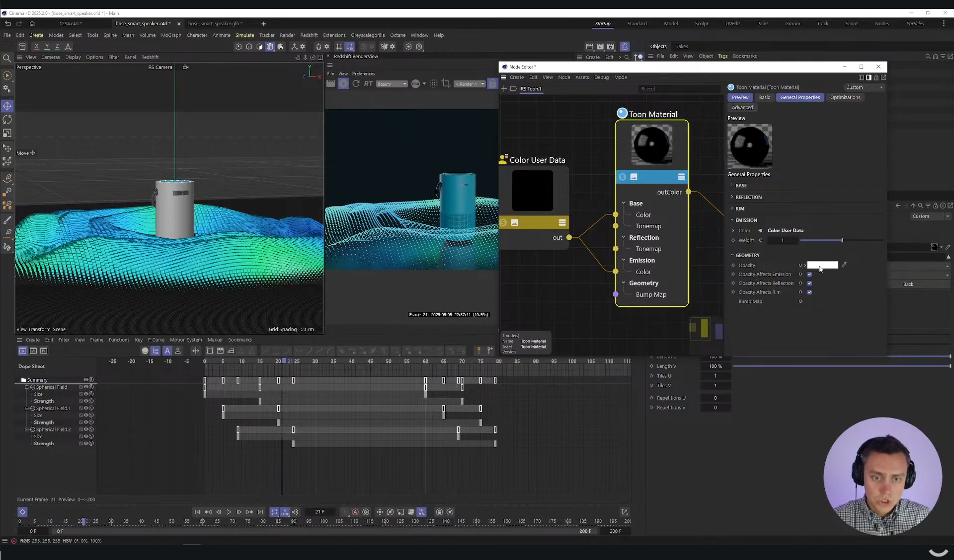The height and width of the screenshot is (560, 954).
Task: Click the Basic properties button
Action: point(764,97)
